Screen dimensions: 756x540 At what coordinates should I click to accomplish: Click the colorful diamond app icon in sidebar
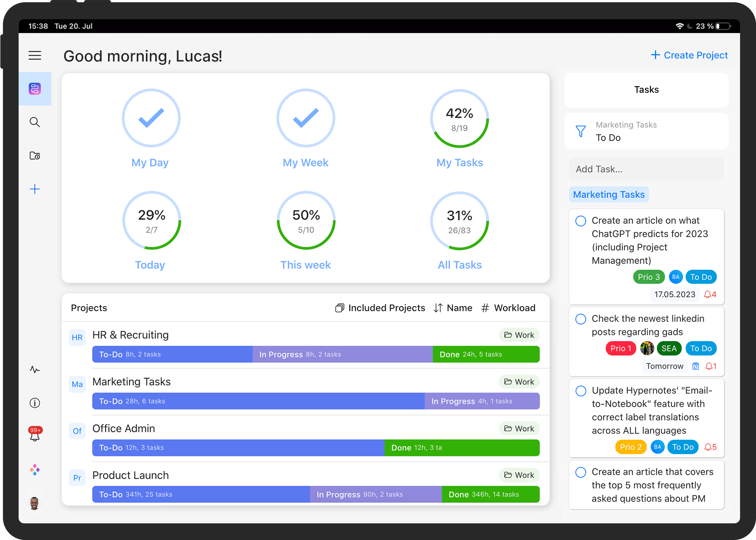tap(35, 470)
